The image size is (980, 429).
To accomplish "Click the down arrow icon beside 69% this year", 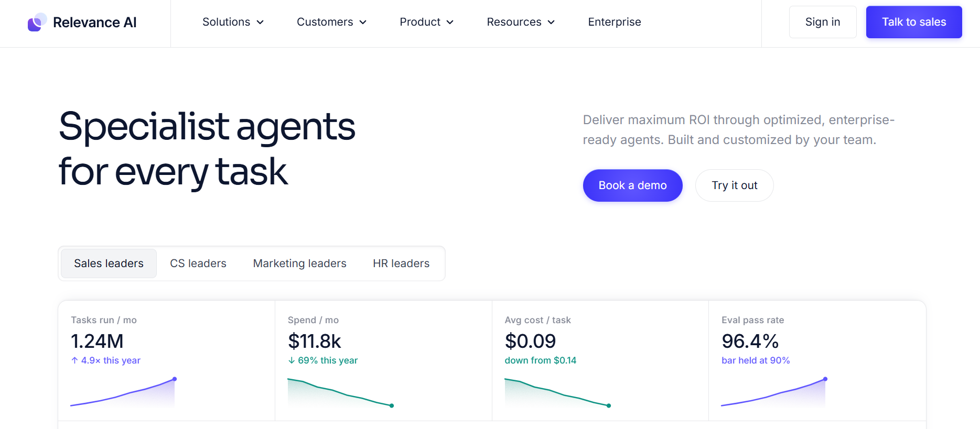I will pyautogui.click(x=292, y=360).
